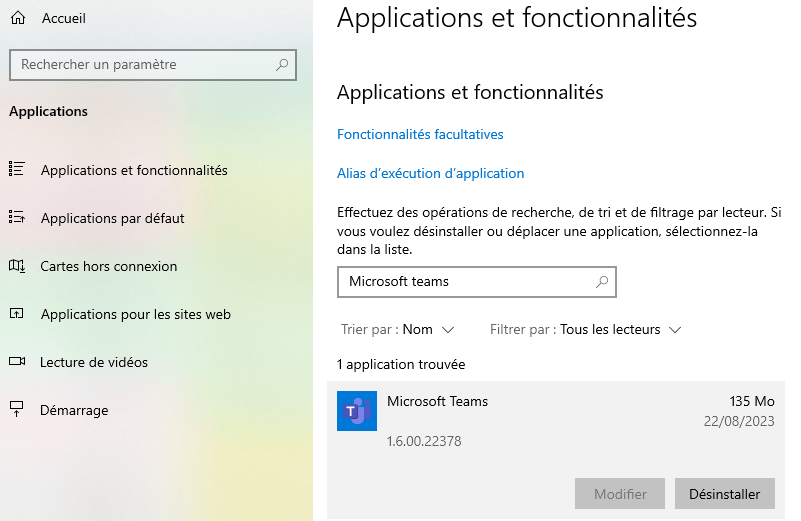Select Lecture de vidéos in sidebar
The height and width of the screenshot is (521, 801).
pyautogui.click(x=94, y=362)
